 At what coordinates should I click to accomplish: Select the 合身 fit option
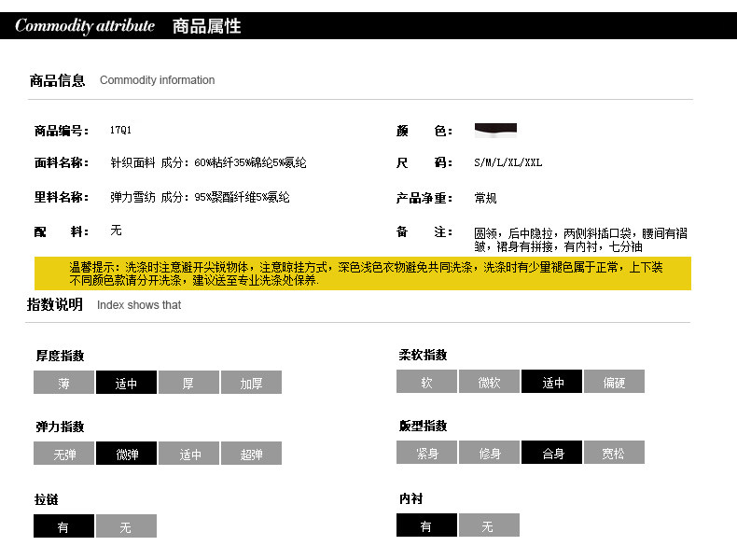[x=552, y=454]
